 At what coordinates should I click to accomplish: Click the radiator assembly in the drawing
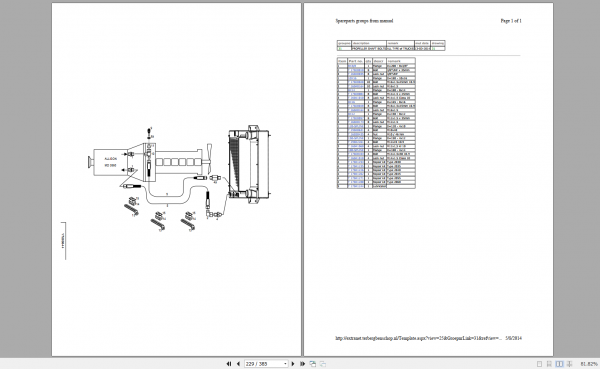pos(249,164)
